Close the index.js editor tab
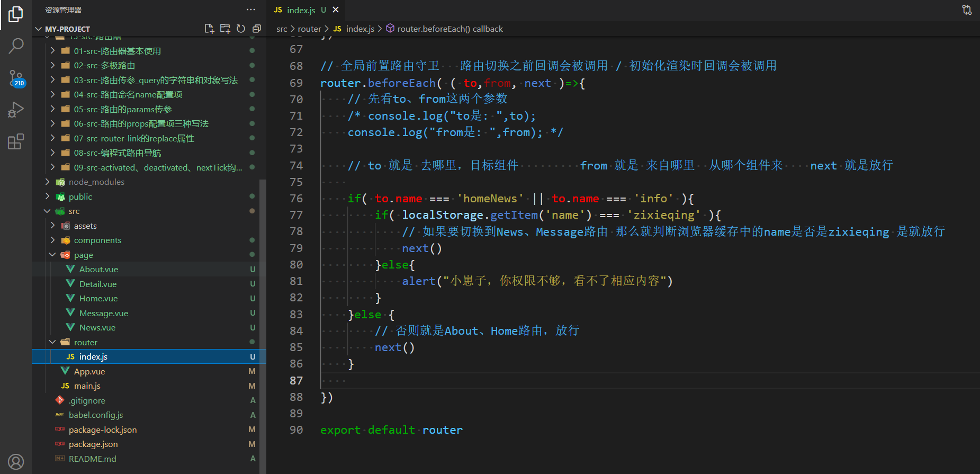 [336, 10]
